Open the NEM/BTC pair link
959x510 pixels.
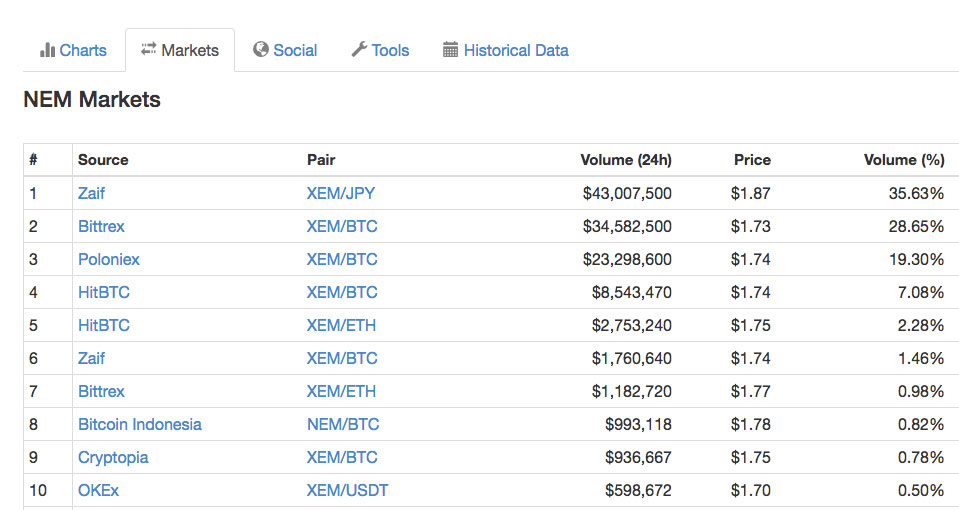point(343,424)
